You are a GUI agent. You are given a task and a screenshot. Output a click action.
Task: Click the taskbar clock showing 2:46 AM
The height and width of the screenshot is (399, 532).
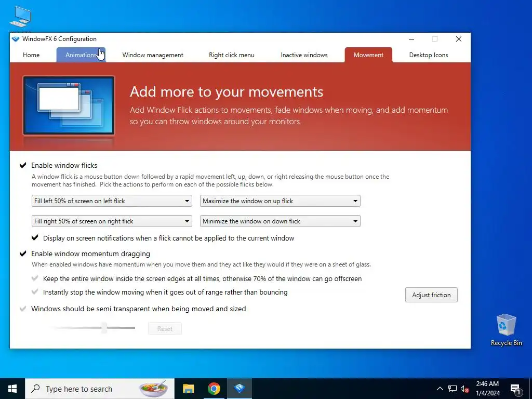(x=488, y=389)
